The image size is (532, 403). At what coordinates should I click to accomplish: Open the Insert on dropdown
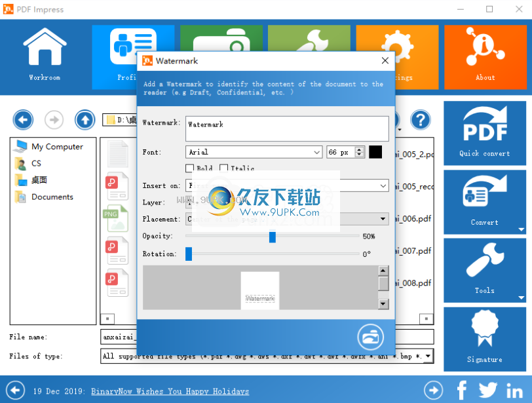(x=287, y=185)
